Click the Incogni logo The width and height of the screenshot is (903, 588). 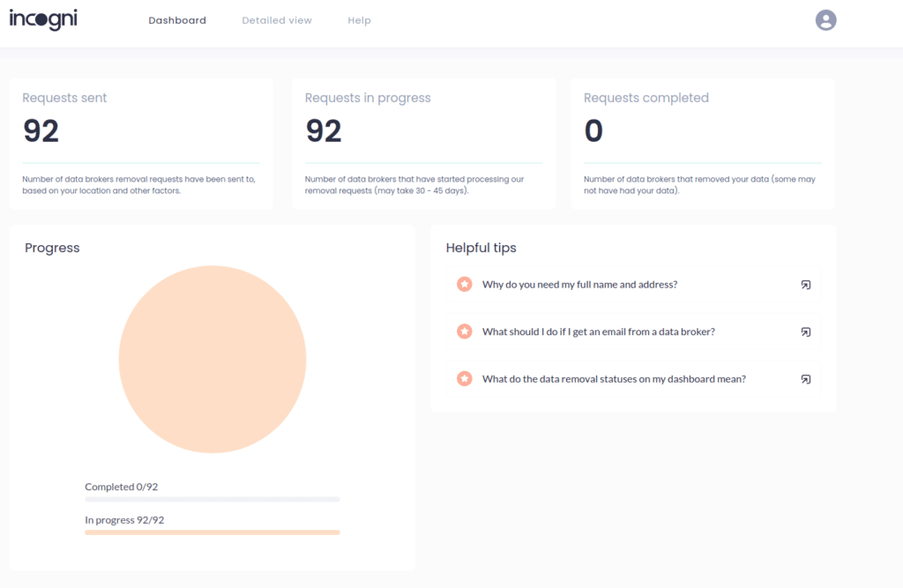click(43, 19)
